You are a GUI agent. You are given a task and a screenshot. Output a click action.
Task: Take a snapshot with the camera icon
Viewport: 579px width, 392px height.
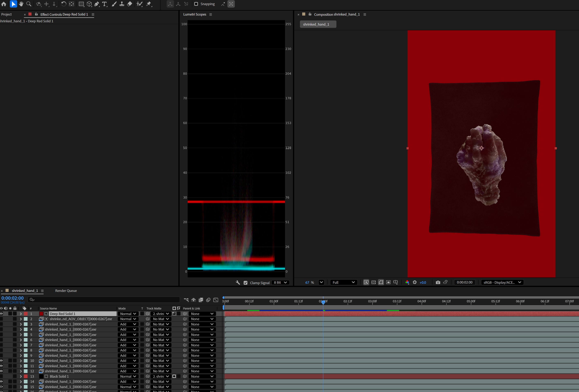coord(438,282)
